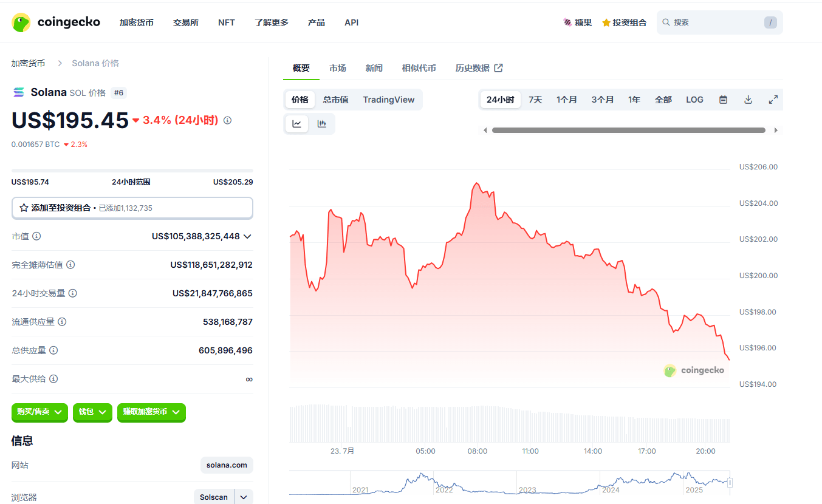
Task: Open the 钱包 dropdown
Action: (x=92, y=412)
